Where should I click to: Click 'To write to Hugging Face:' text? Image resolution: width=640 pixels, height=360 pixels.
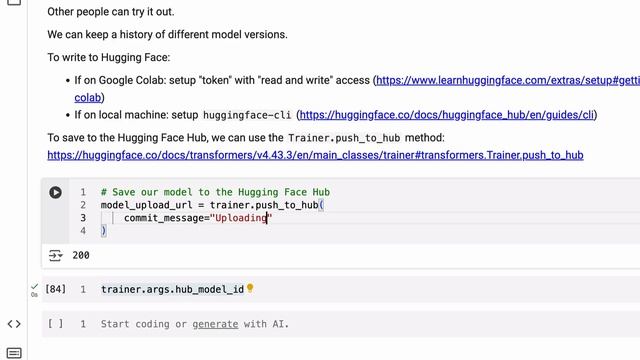coord(109,58)
